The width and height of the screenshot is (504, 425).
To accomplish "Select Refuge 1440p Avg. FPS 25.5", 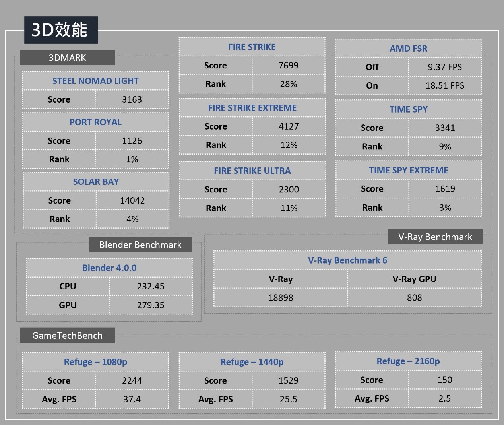I will click(289, 399).
